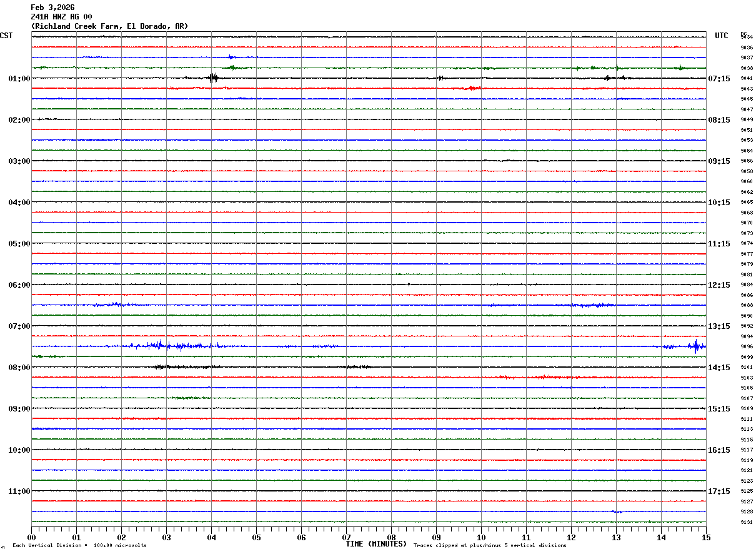Viewport: 756px width, 554px height.
Task: Click minute 05 on the time axis
Action: tap(256, 536)
